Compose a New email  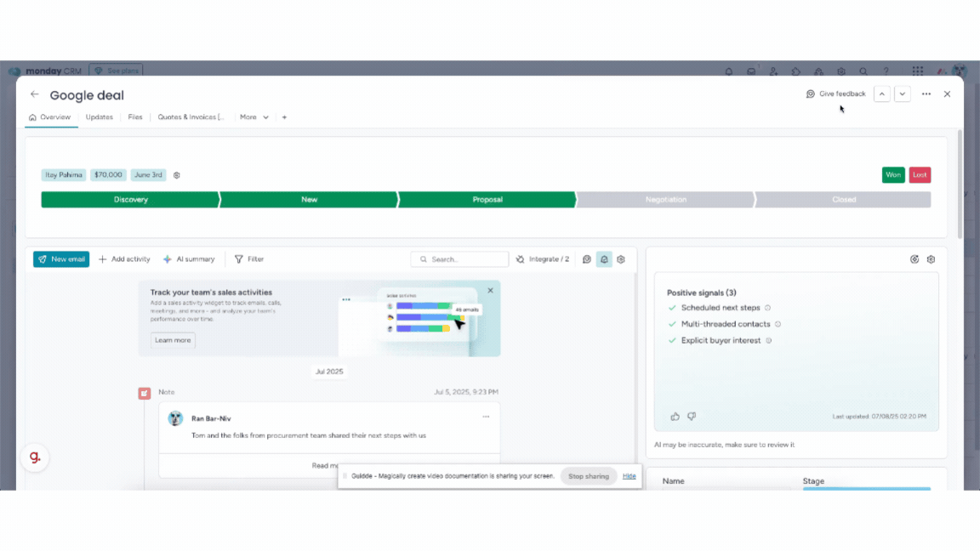tap(61, 259)
